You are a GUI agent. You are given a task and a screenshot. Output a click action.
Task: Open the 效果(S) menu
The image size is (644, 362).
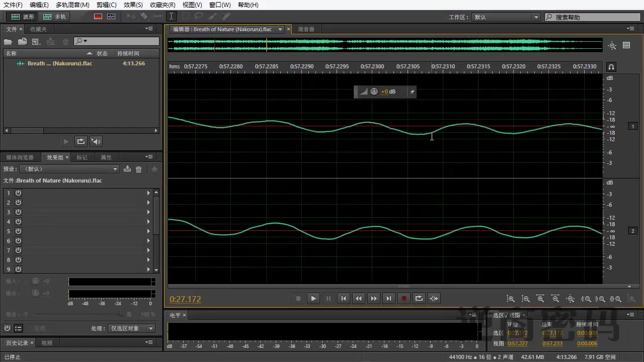pyautogui.click(x=133, y=5)
